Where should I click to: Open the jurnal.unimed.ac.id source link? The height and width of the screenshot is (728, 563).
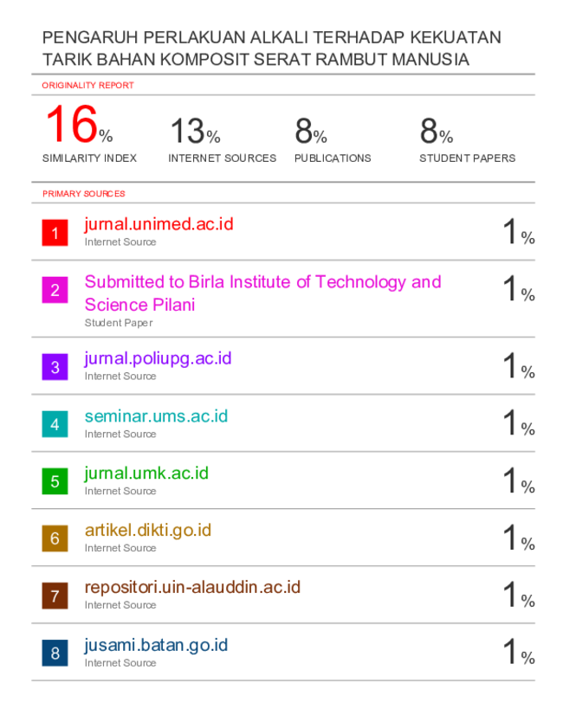point(159,224)
